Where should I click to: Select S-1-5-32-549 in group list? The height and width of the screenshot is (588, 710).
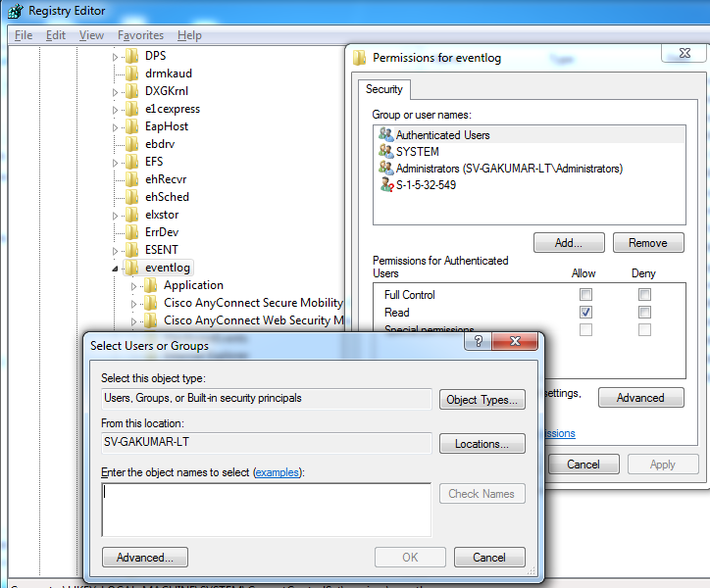pos(426,184)
